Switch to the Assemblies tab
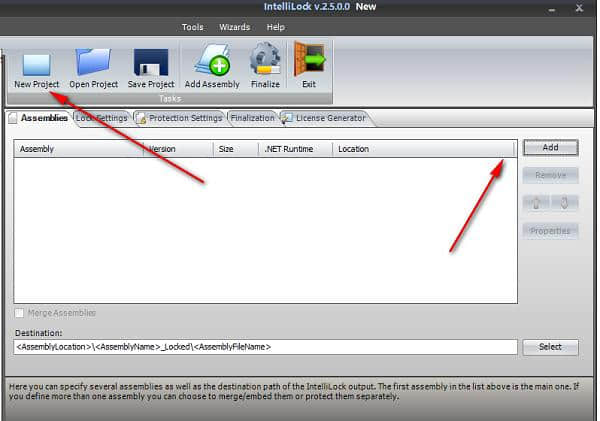Image resolution: width=600 pixels, height=421 pixels. (39, 118)
